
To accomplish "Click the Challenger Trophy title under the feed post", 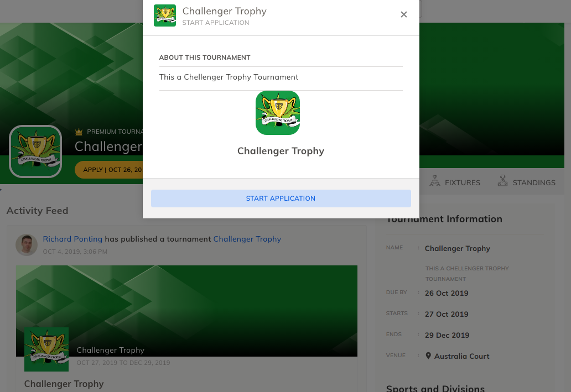I will point(64,384).
